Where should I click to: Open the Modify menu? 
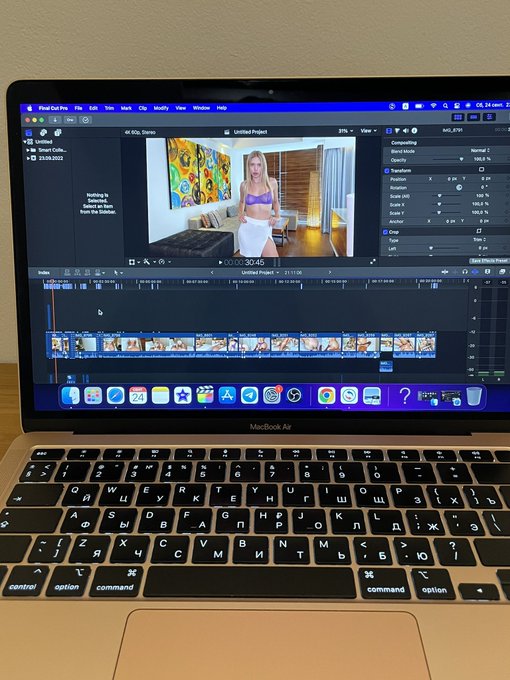(x=161, y=108)
